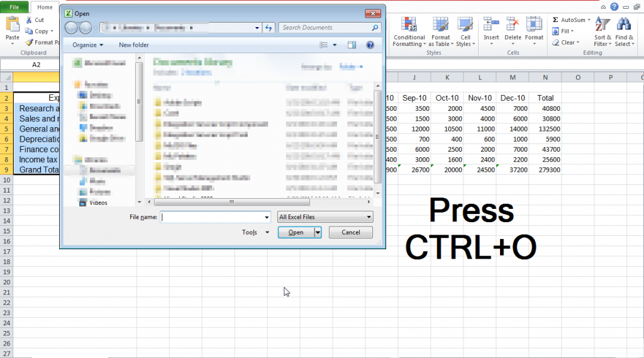
Task: Click the Copy icon in ribbon
Action: pos(29,31)
